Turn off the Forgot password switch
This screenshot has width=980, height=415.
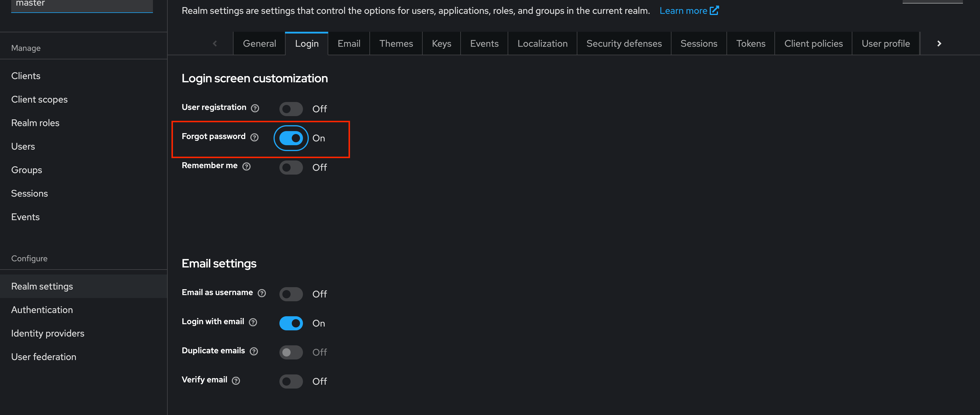pyautogui.click(x=291, y=138)
